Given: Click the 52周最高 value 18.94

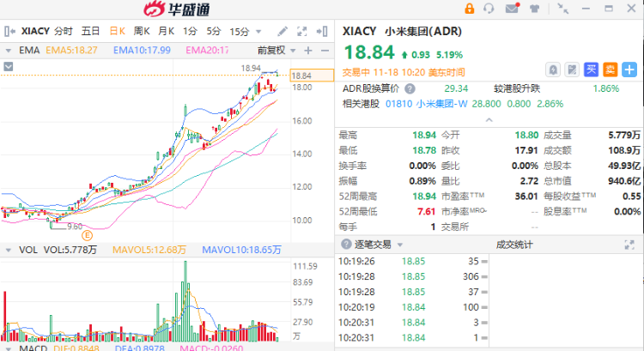Looking at the screenshot, I should click(x=424, y=197).
